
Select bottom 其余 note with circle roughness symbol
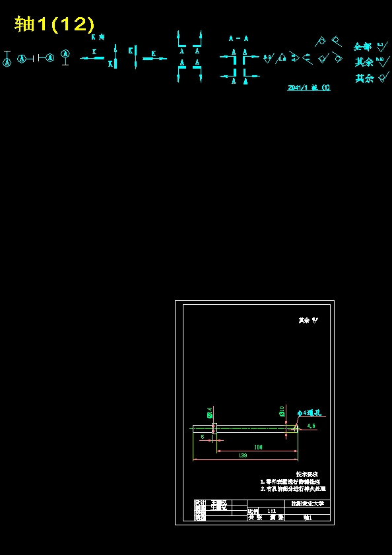coord(372,77)
